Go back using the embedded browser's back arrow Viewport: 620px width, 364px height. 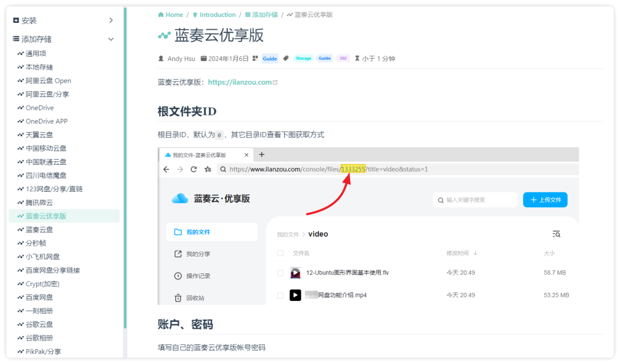[166, 169]
